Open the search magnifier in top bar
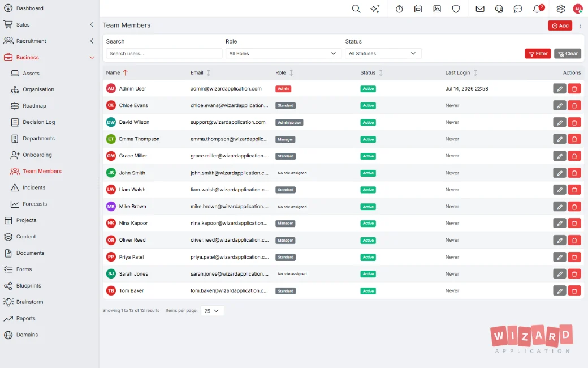Viewport: 588px width, 368px height. 356,8
